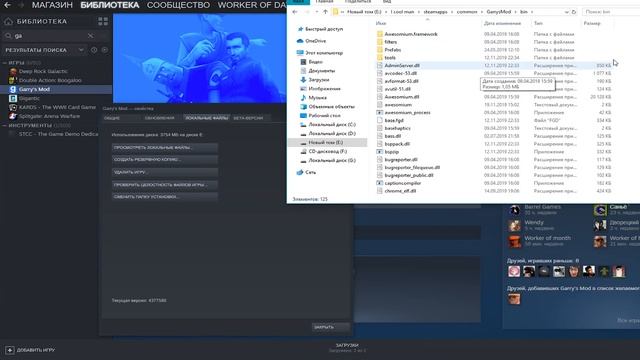This screenshot has width=640, height=360.
Task: Select the AdminServer.dll file row
Action: (x=494, y=65)
